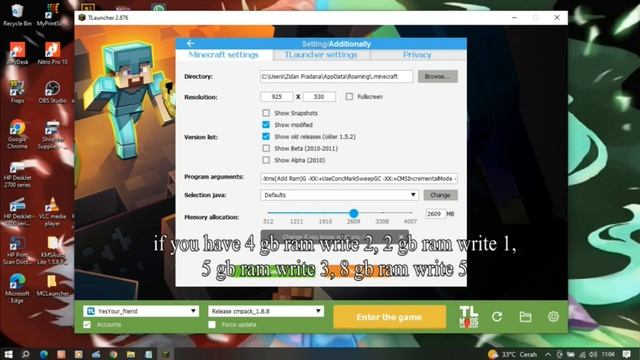This screenshot has height=360, width=640.
Task: Open OBS Studio desktop shortcut
Action: point(52,92)
